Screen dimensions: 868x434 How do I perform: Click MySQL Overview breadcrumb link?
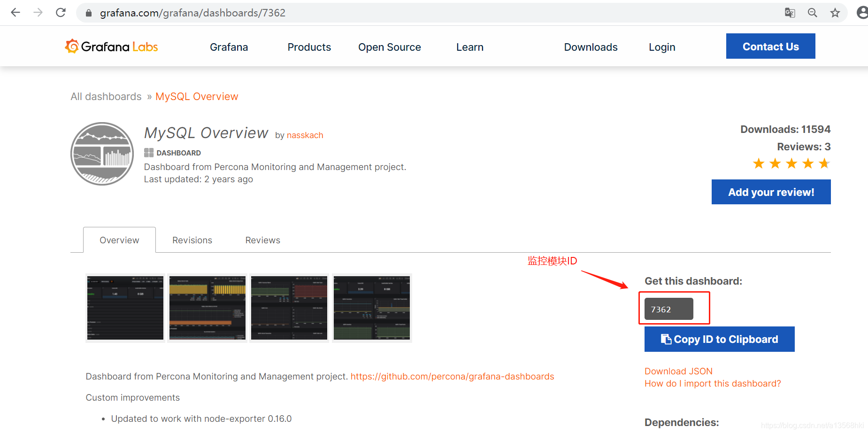(x=197, y=96)
